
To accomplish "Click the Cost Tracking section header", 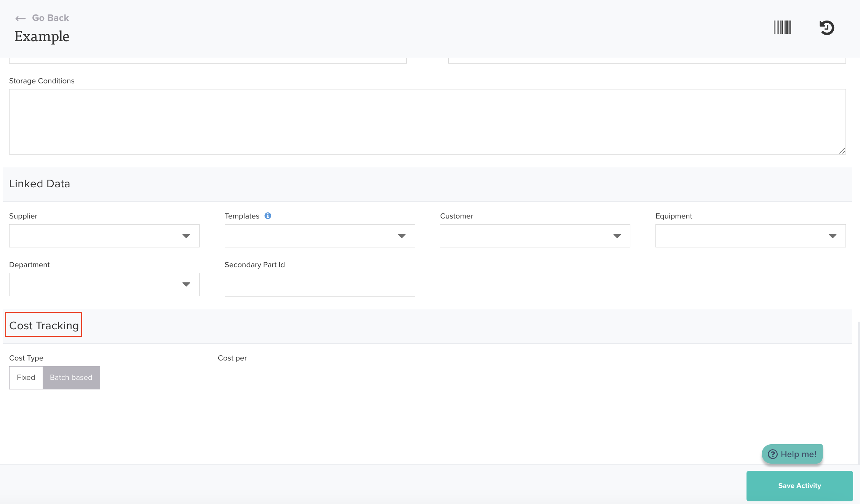I will pyautogui.click(x=44, y=325).
